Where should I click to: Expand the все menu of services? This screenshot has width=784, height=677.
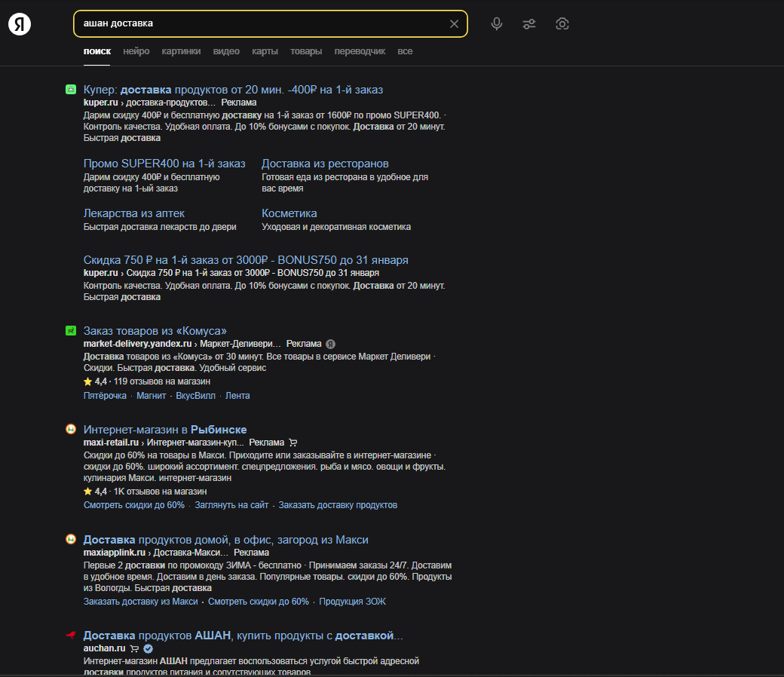pos(405,51)
